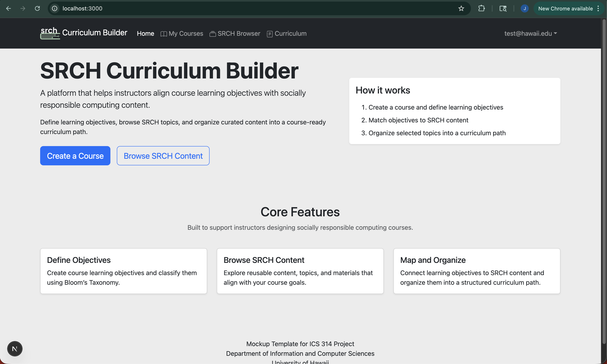Click the Next.js dev tools badge
This screenshot has height=364, width=607.
click(15, 349)
